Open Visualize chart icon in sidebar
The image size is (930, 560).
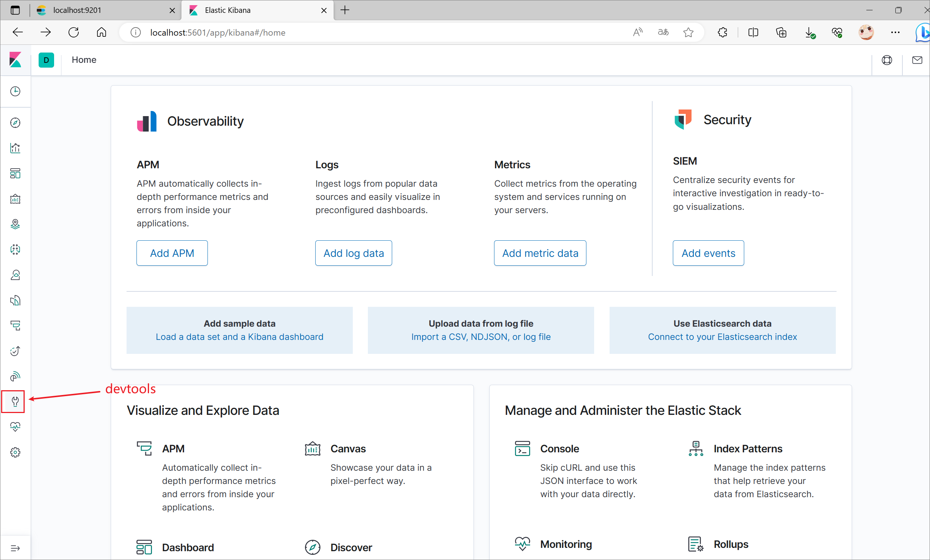(x=15, y=148)
